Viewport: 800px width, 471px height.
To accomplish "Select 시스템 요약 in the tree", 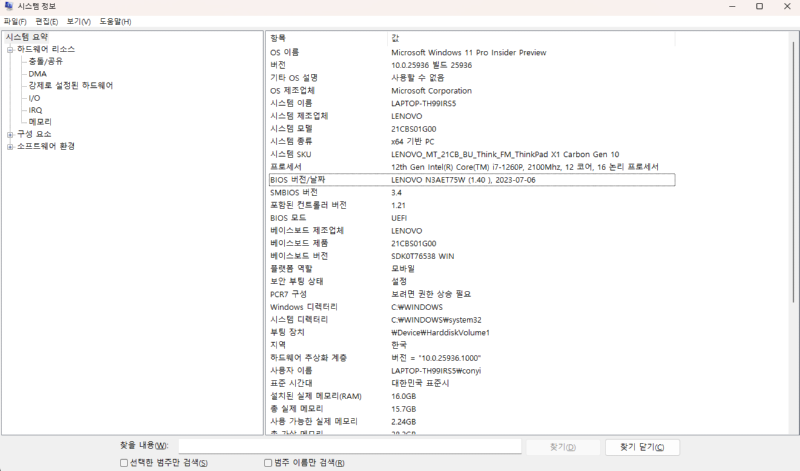I will [x=26, y=37].
